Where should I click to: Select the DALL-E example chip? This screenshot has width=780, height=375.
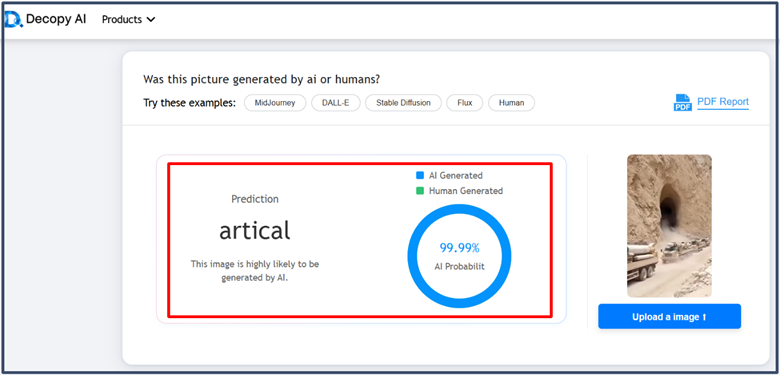[x=336, y=103]
